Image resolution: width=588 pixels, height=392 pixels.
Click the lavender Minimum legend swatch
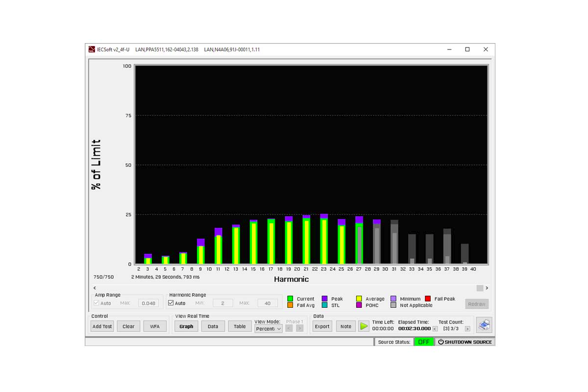(x=393, y=299)
